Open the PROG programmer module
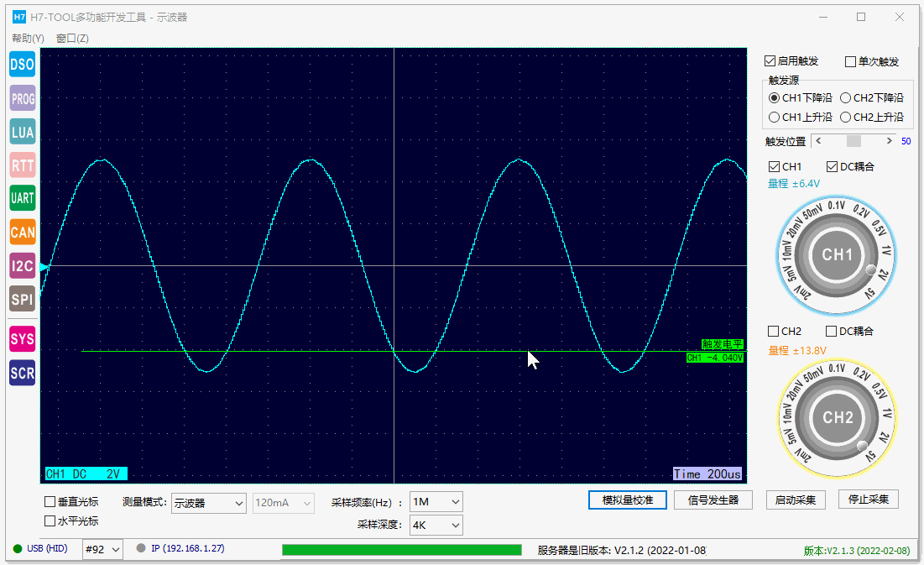Screen dimensions: 924x565 click(x=23, y=98)
